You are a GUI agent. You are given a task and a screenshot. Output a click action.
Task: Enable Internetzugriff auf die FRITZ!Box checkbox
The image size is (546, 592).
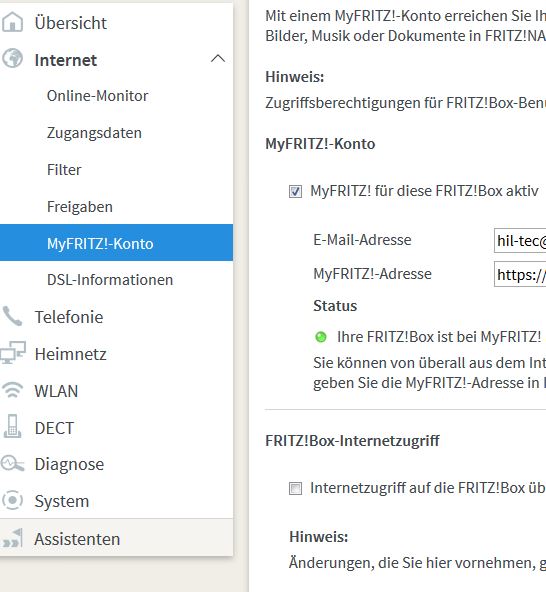pos(295,488)
